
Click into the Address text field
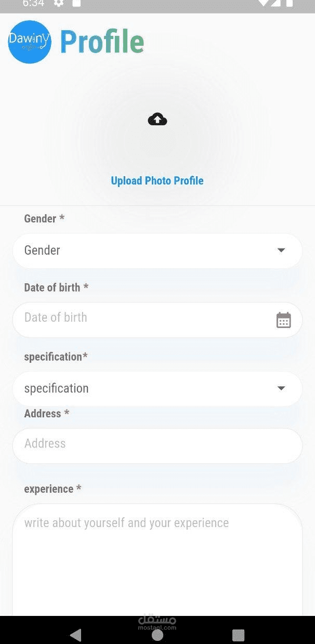pos(157,444)
